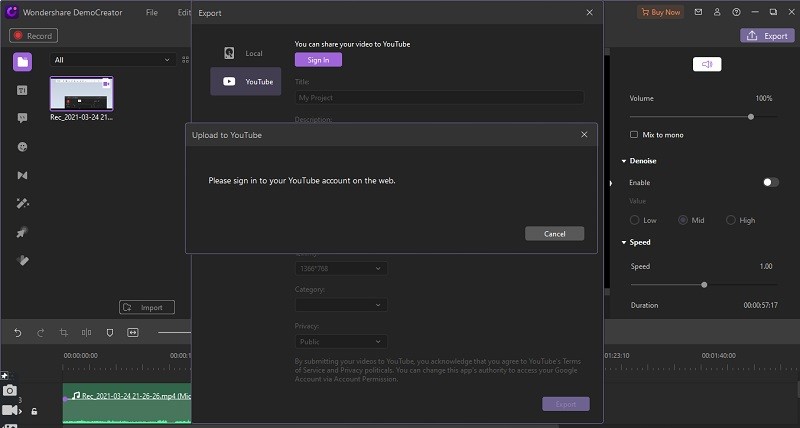The width and height of the screenshot is (800, 428).
Task: Open the media library folder panel
Action: click(22, 62)
